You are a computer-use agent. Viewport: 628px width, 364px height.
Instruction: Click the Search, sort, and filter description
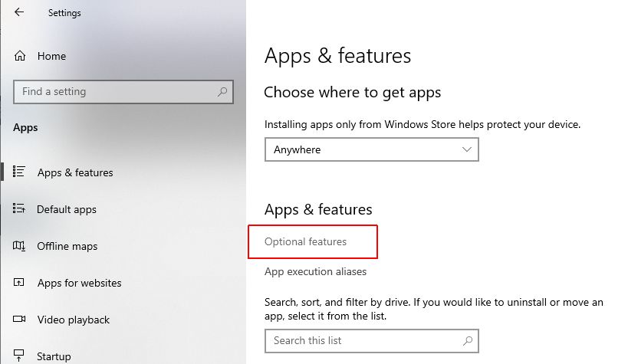pos(434,309)
